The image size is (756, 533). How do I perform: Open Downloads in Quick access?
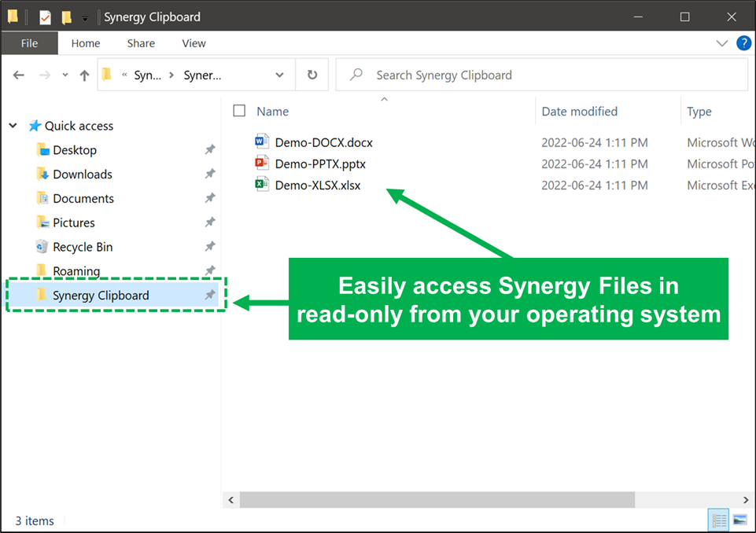pyautogui.click(x=83, y=174)
